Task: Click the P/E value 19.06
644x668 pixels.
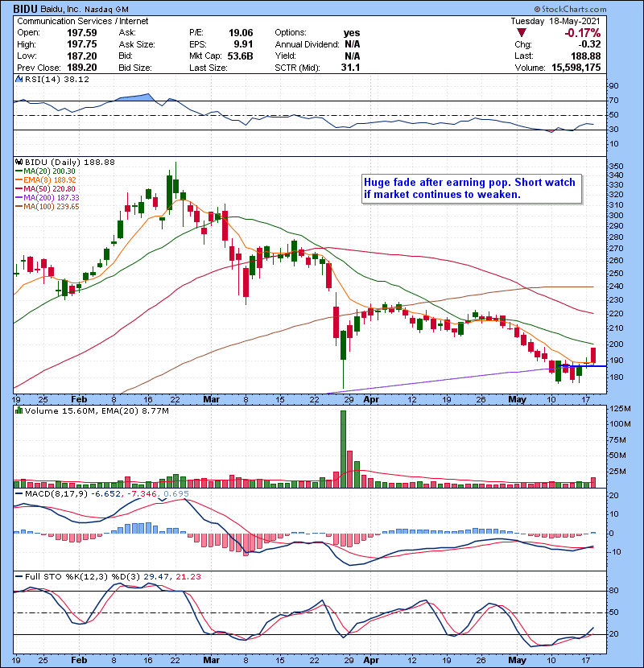Action: pyautogui.click(x=241, y=33)
